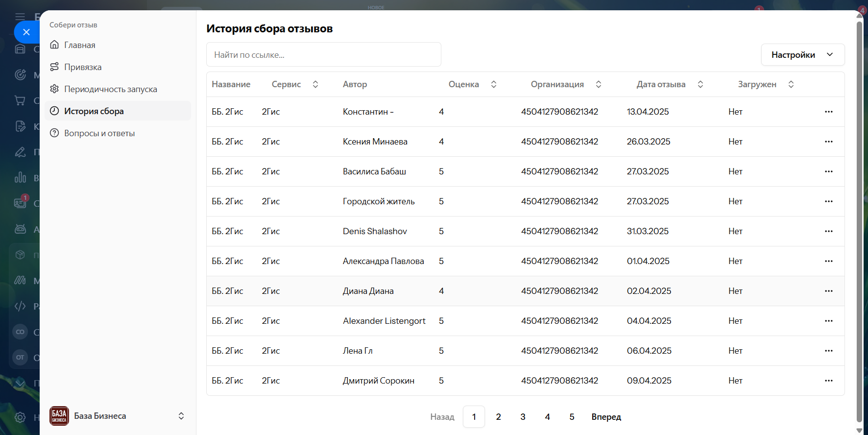Open the gear settings icon in the background navigation
This screenshot has height=435, width=868.
tap(20, 417)
